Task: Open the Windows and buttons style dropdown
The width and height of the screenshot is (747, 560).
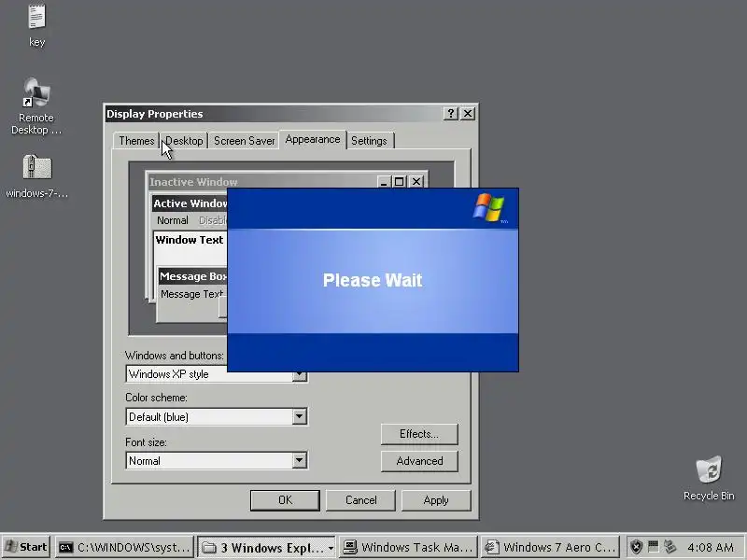Action: click(x=299, y=375)
